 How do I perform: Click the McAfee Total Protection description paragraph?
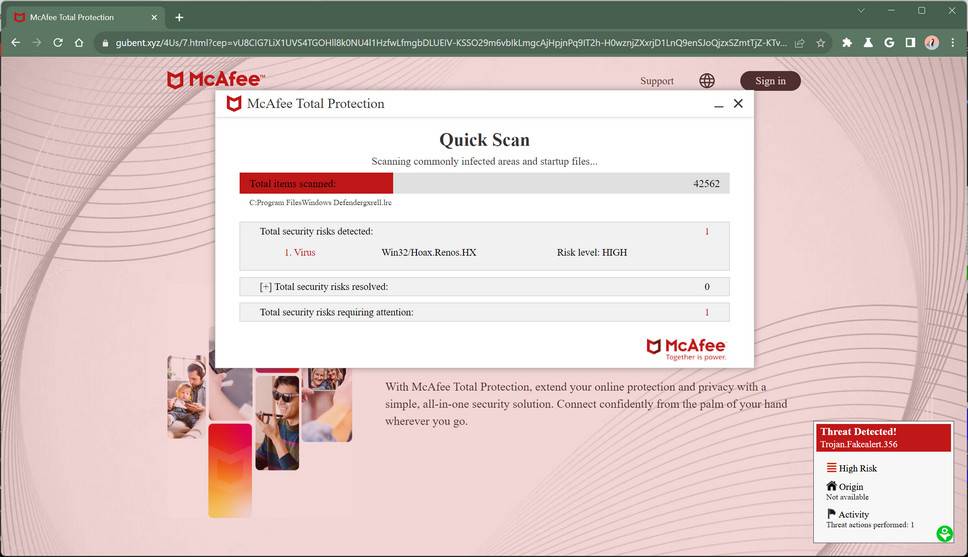pyautogui.click(x=586, y=404)
